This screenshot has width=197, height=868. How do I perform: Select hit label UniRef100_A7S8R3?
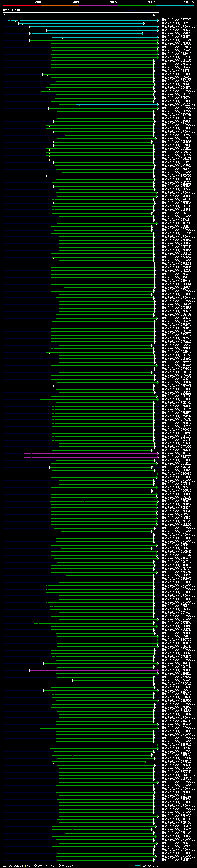tap(176, 81)
